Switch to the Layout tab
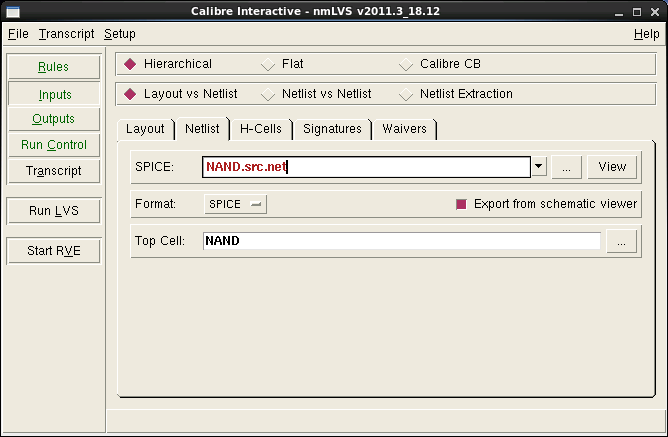Viewport: 668px width, 437px height. (x=145, y=129)
